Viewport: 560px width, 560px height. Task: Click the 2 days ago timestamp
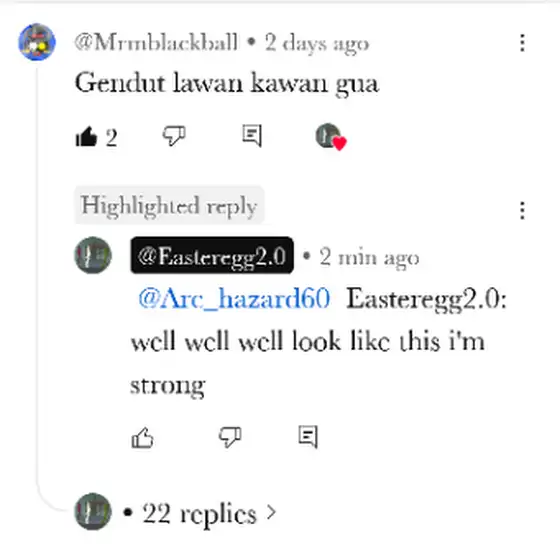click(317, 44)
